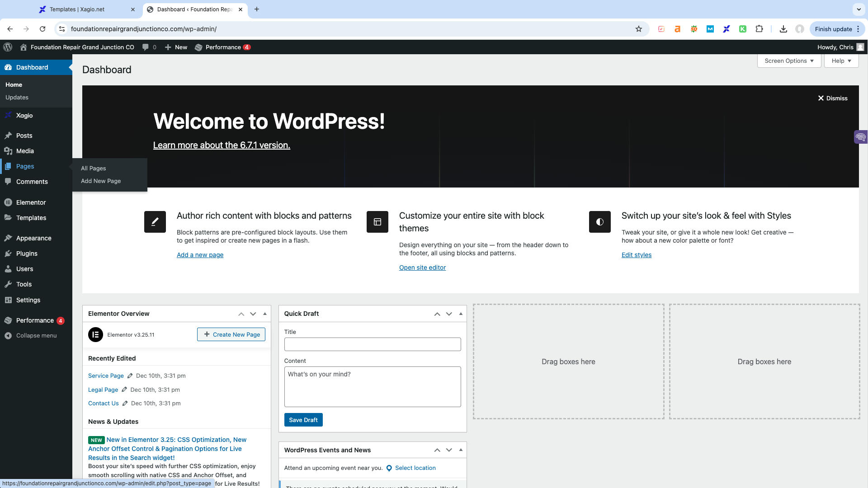Click the Templates folder icon
This screenshot has height=488, width=868.
tap(8, 218)
